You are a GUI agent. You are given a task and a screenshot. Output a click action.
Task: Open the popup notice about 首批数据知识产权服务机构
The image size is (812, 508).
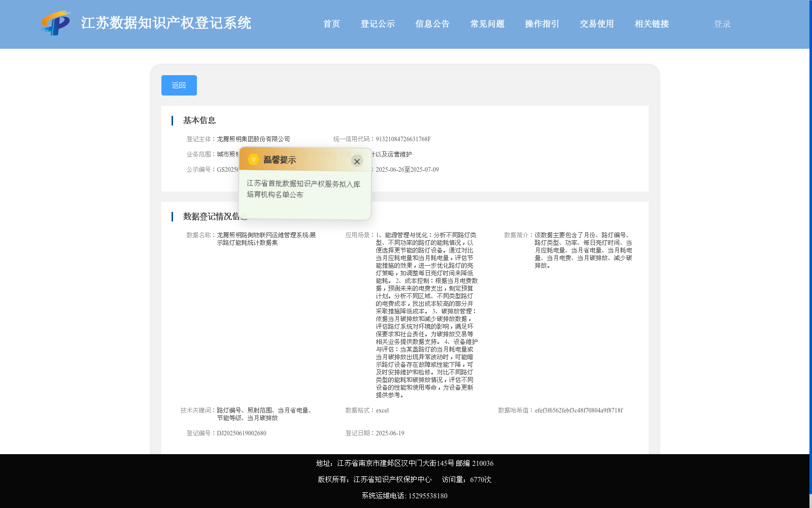tap(303, 189)
